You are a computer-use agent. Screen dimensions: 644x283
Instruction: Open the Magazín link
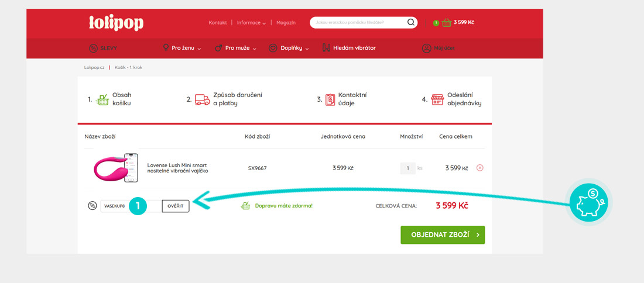click(x=286, y=23)
